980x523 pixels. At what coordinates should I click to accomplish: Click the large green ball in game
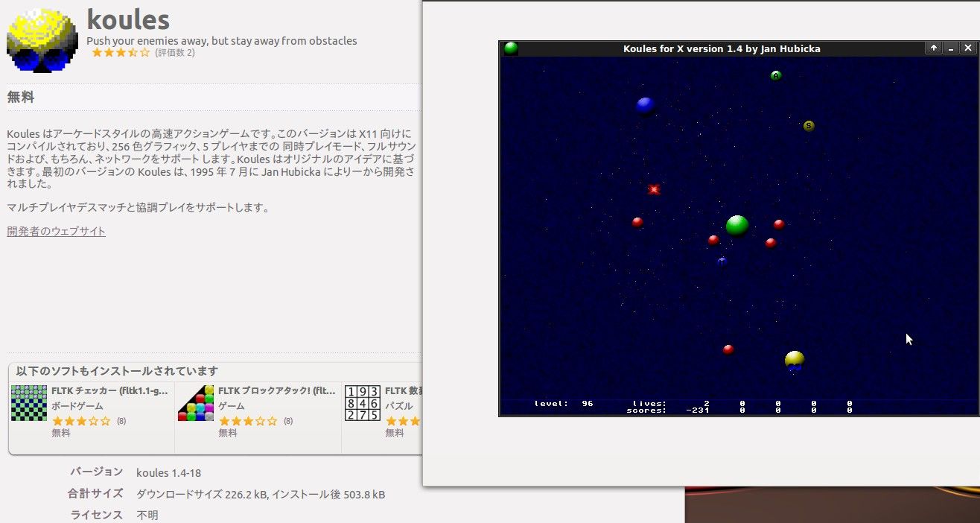pos(736,226)
